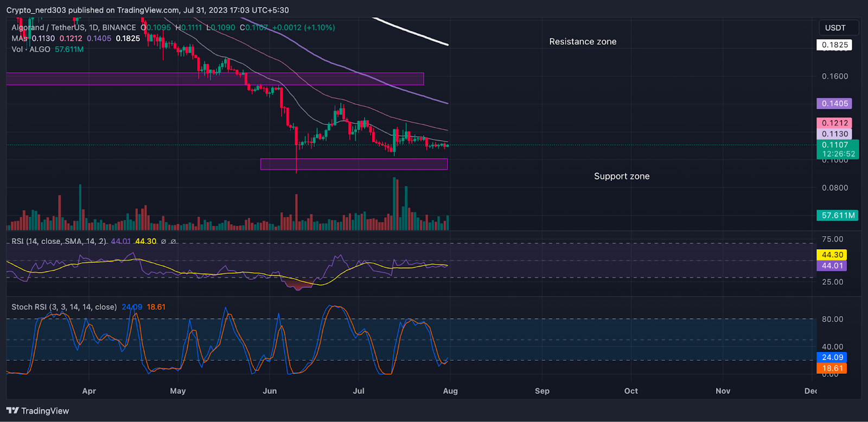Image resolution: width=868 pixels, height=422 pixels.
Task: Click the 40.00 Stoch RSI scale value
Action: pos(833,347)
